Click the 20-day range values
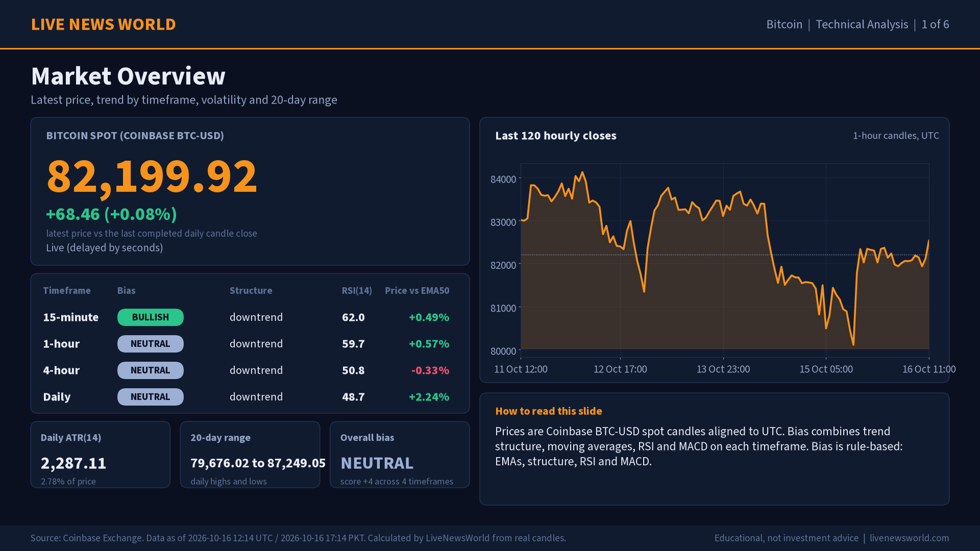 tap(258, 463)
